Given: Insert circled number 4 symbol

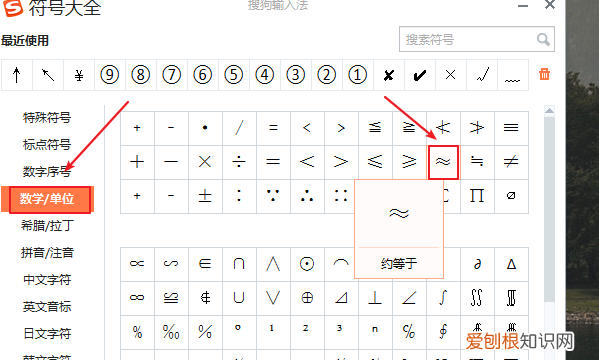Looking at the screenshot, I should (264, 75).
